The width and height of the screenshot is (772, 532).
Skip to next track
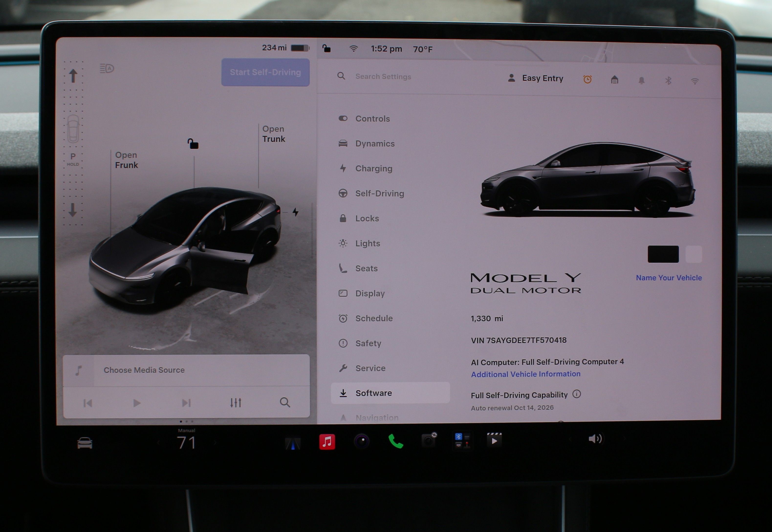pyautogui.click(x=186, y=403)
